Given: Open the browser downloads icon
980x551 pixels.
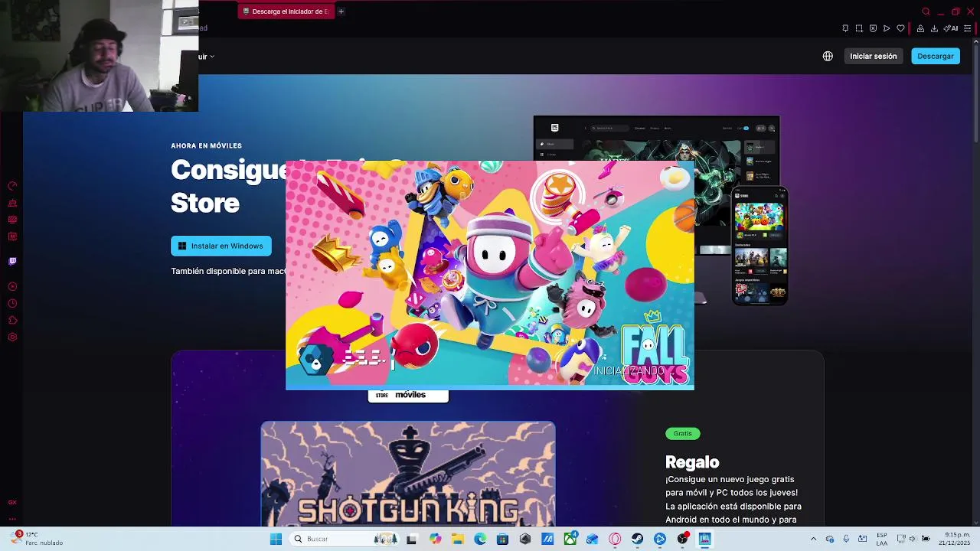Looking at the screenshot, I should pyautogui.click(x=934, y=28).
